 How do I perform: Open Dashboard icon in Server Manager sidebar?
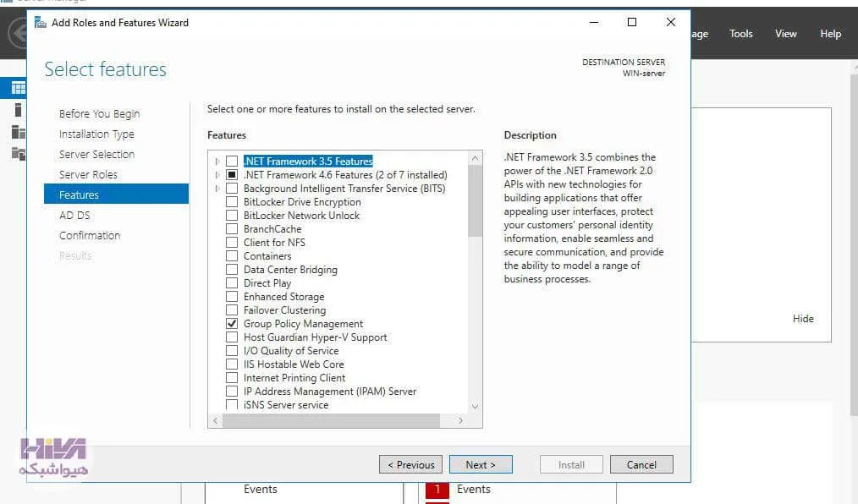pos(18,88)
